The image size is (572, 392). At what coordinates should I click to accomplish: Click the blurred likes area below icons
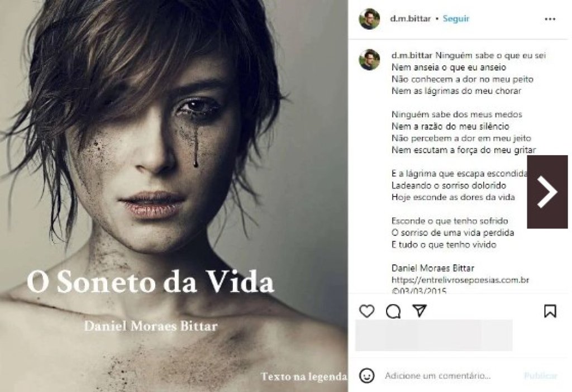coord(433,335)
